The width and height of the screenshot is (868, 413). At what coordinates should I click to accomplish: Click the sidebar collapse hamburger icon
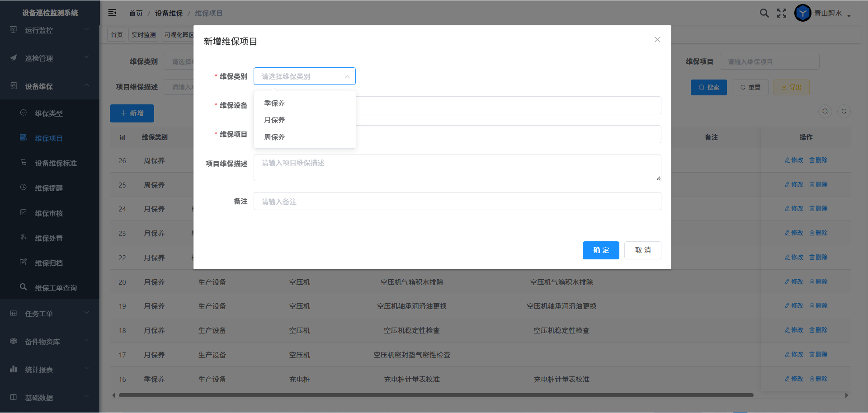(112, 13)
